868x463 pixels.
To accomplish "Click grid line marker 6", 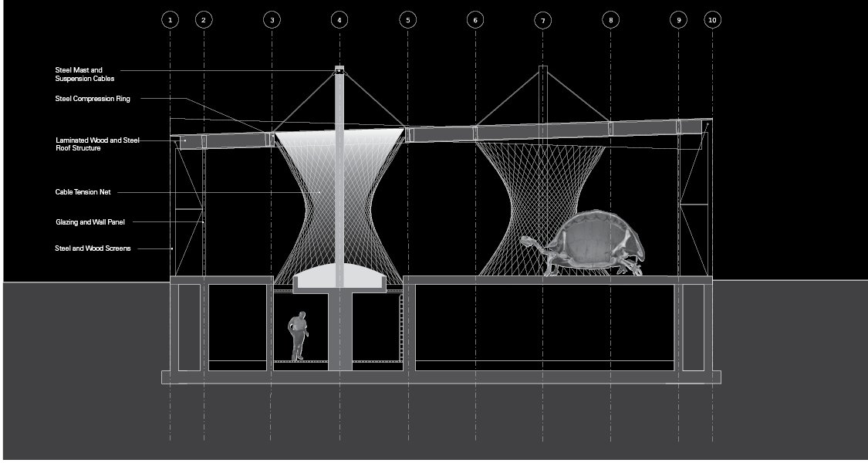I will pos(475,20).
